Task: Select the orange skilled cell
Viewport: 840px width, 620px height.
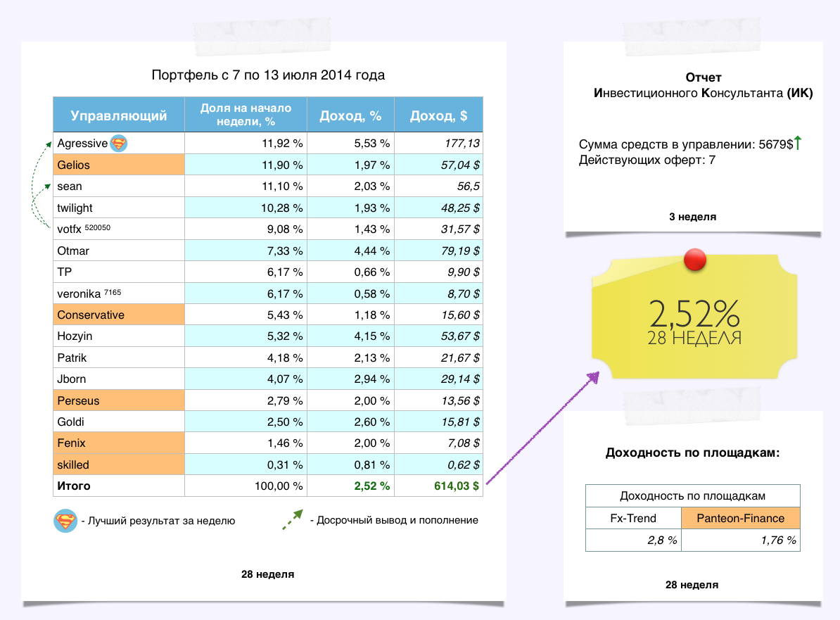Action: 119,464
